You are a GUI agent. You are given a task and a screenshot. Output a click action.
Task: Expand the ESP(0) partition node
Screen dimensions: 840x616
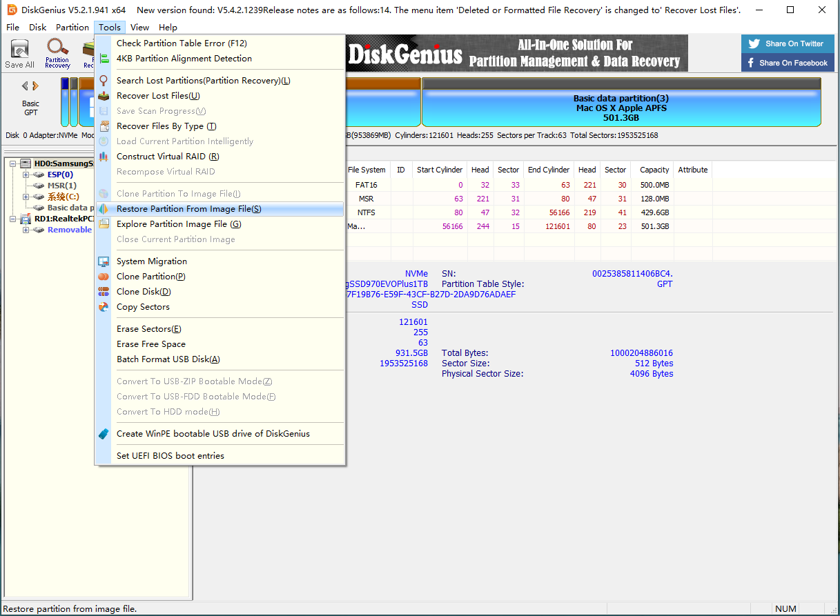26,175
